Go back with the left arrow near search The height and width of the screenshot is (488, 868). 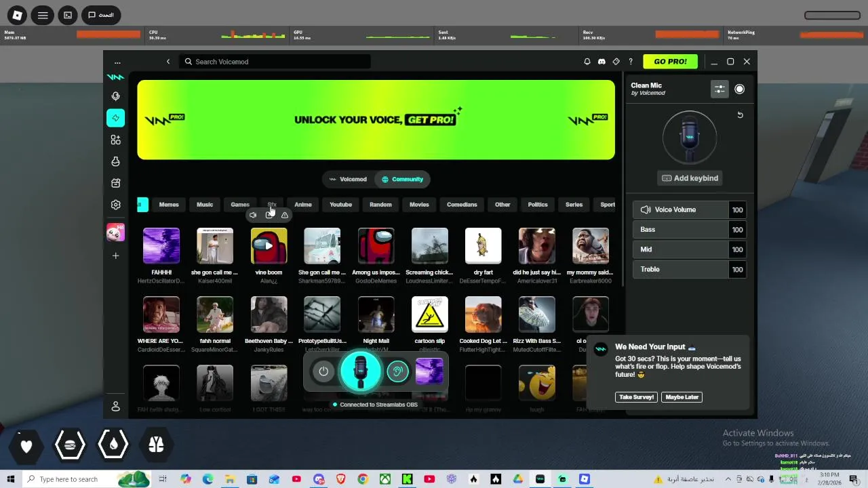pyautogui.click(x=168, y=62)
